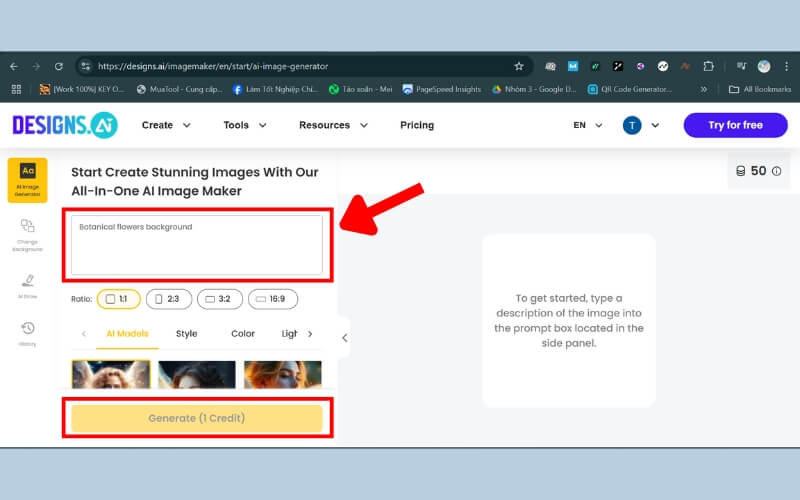Open the QR Code Generator bookmark
Viewport: 800px width, 500px height.
[x=630, y=89]
